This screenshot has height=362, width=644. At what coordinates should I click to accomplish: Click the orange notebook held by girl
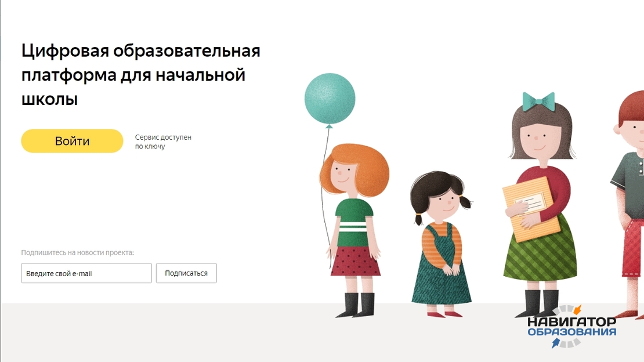click(531, 209)
